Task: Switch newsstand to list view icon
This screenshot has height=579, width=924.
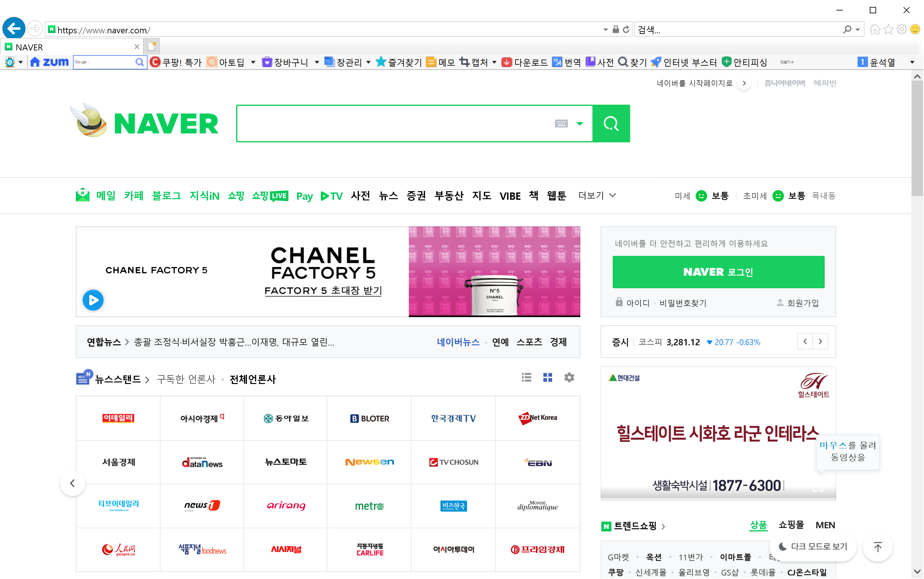Action: [526, 378]
